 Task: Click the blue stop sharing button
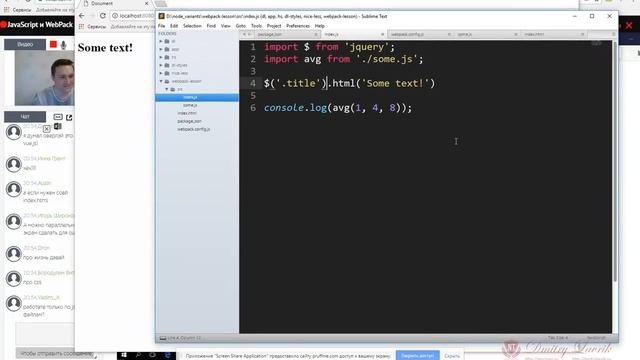tap(417, 356)
